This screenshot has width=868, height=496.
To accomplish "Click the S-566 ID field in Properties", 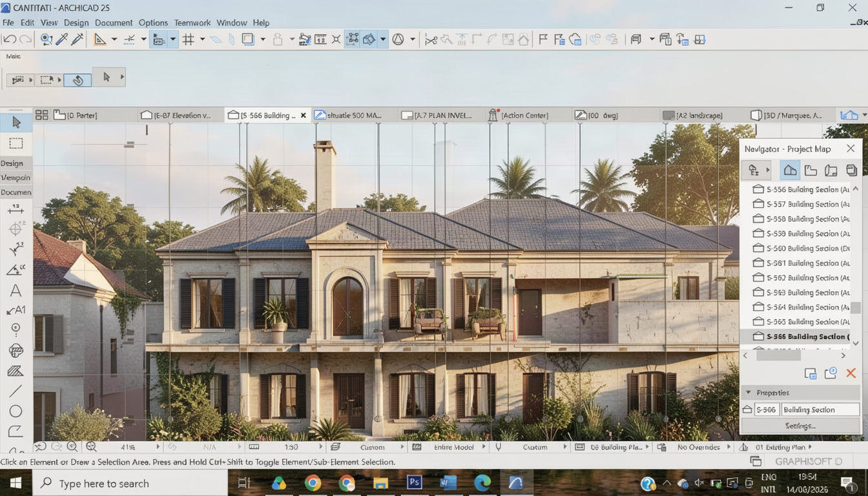I will click(x=766, y=409).
